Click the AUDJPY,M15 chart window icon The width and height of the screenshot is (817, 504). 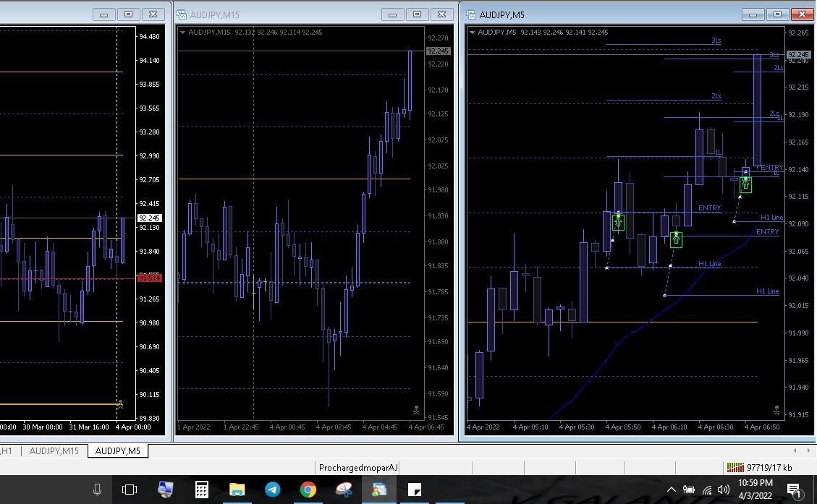[182, 14]
